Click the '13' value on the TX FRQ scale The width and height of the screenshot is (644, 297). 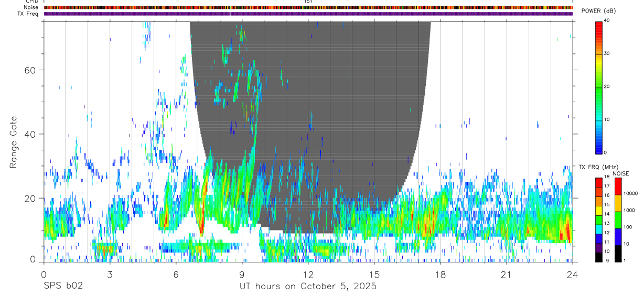click(606, 223)
